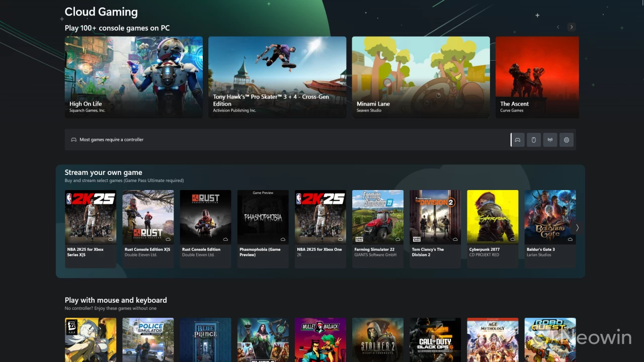This screenshot has height=362, width=644.
Task: Open the Minami Lane featured card
Action: (421, 77)
